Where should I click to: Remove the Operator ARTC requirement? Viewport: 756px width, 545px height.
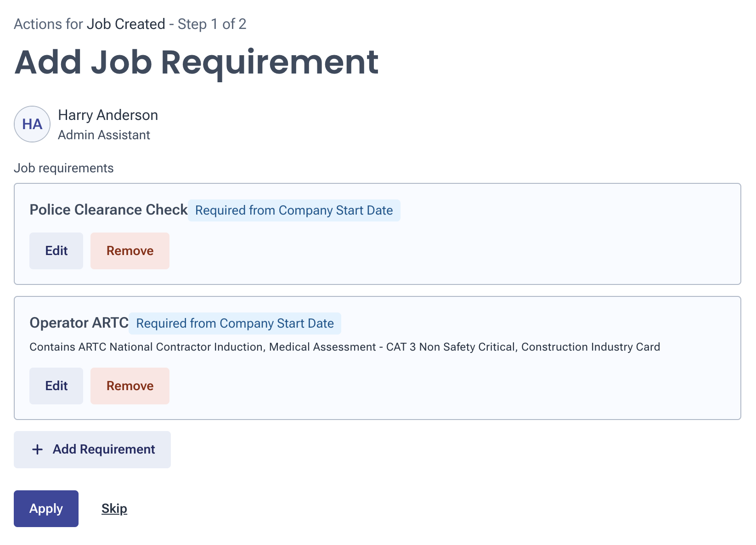click(x=130, y=386)
